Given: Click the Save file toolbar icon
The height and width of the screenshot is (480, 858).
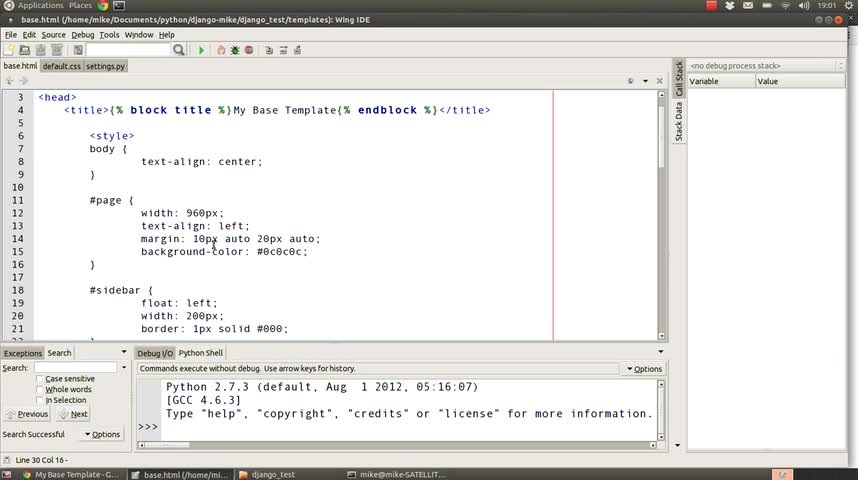Looking at the screenshot, I should coord(40,50).
